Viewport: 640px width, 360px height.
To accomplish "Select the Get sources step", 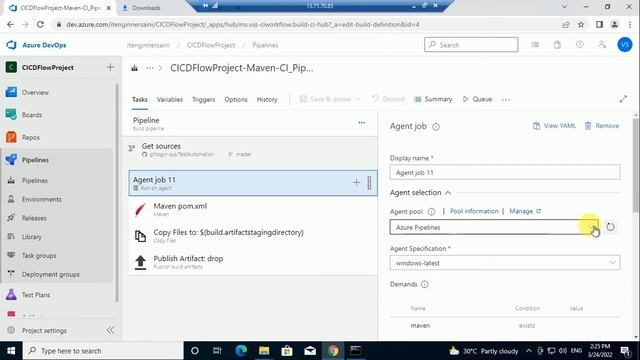I will coord(253,149).
